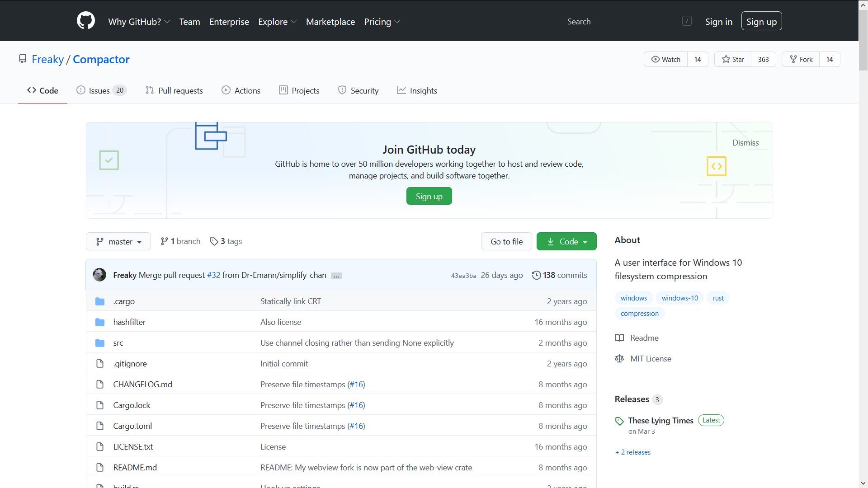
Task: Click the Go to file button
Action: [x=506, y=241]
